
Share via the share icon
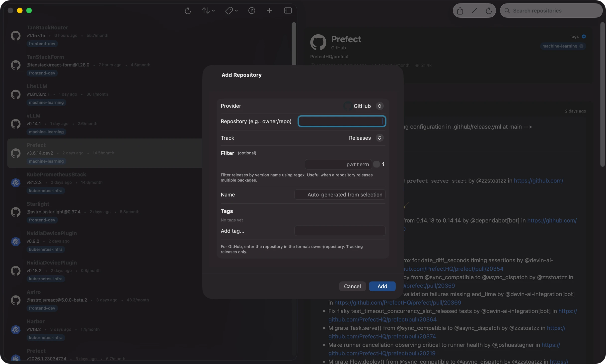(x=460, y=10)
